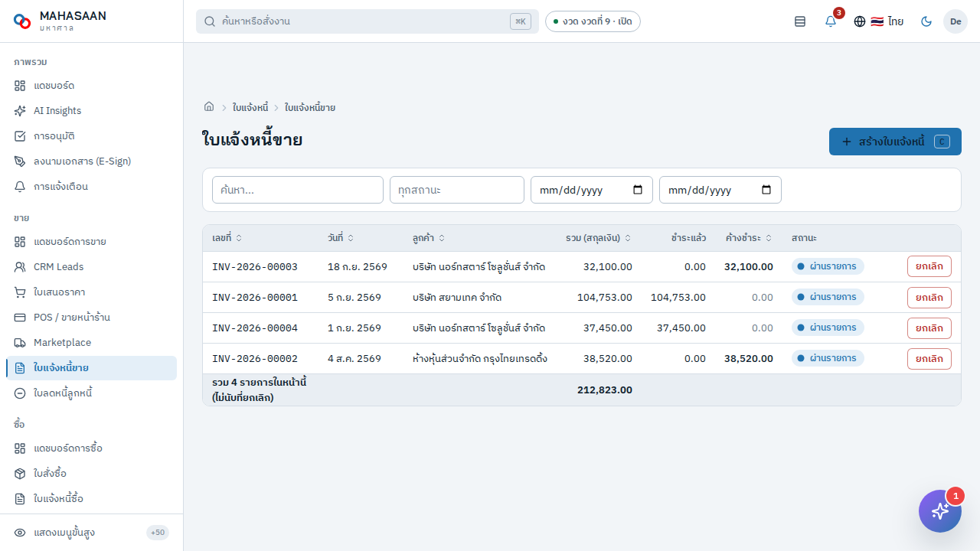
Task: Click the Mahasaan logo icon
Action: [22, 21]
